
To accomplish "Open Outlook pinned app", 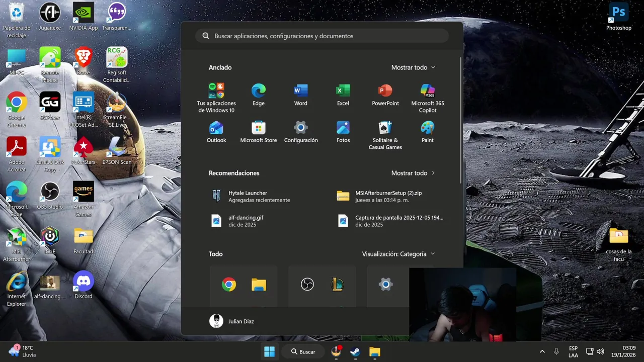I will (216, 132).
